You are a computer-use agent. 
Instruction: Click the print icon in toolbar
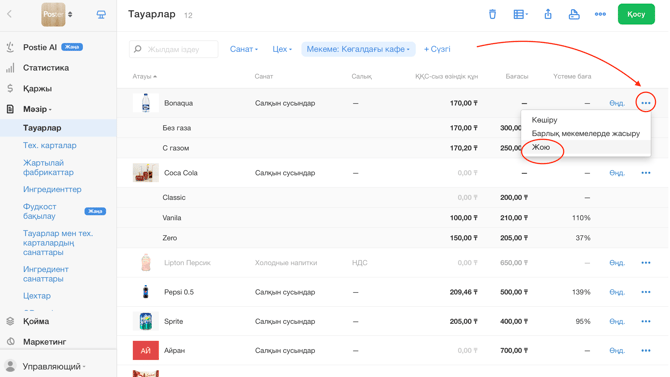(x=574, y=14)
